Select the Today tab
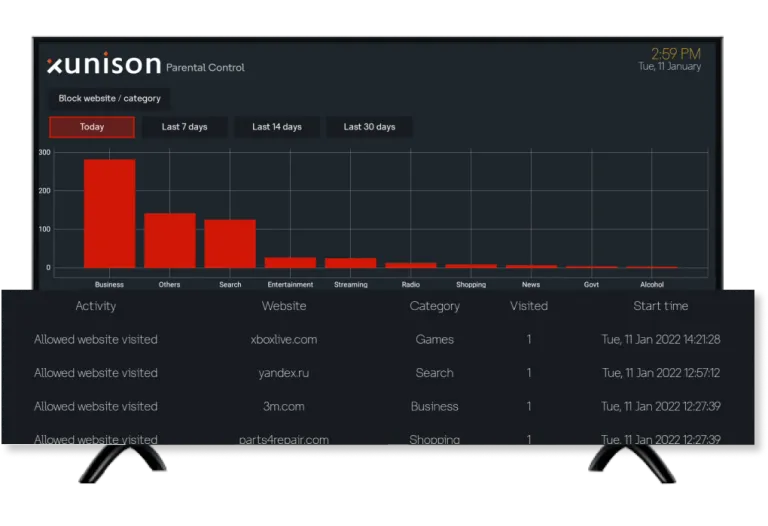This screenshot has width=768, height=526. tap(92, 127)
